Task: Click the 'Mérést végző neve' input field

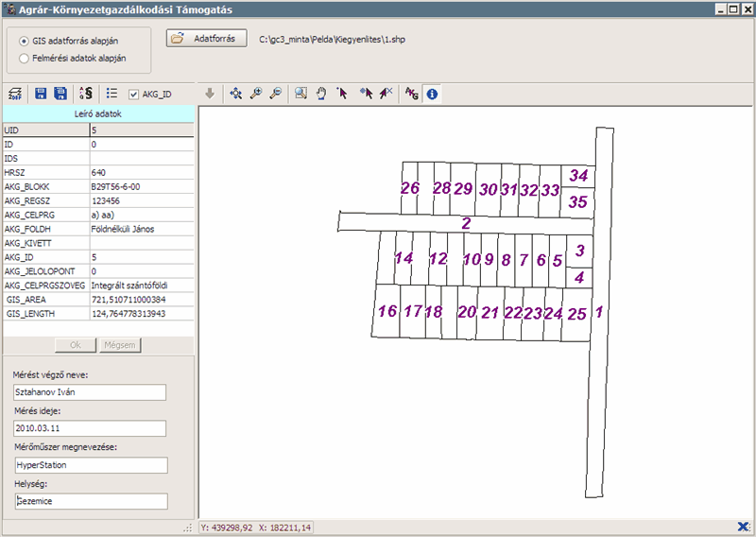Action: pos(90,392)
